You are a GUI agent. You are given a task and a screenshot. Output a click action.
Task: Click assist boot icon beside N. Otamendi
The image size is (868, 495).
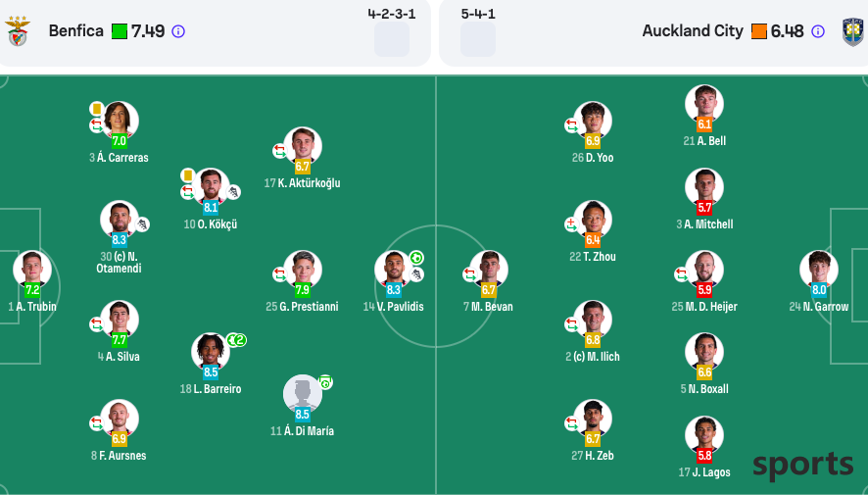click(142, 224)
